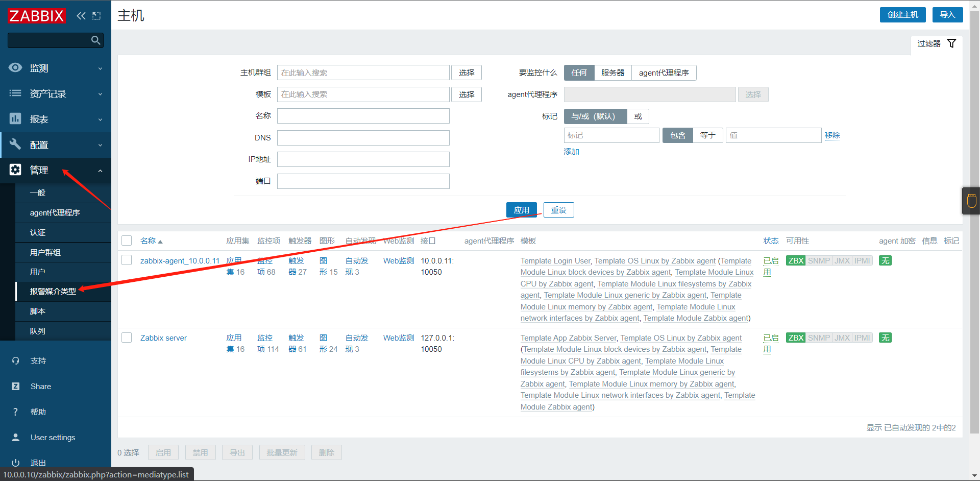Click the ZBX badge for Zabbix server
Viewport: 980px width, 481px height.
pyautogui.click(x=796, y=338)
